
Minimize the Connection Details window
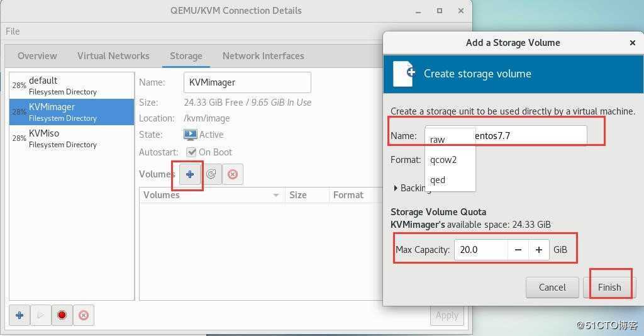click(418, 11)
